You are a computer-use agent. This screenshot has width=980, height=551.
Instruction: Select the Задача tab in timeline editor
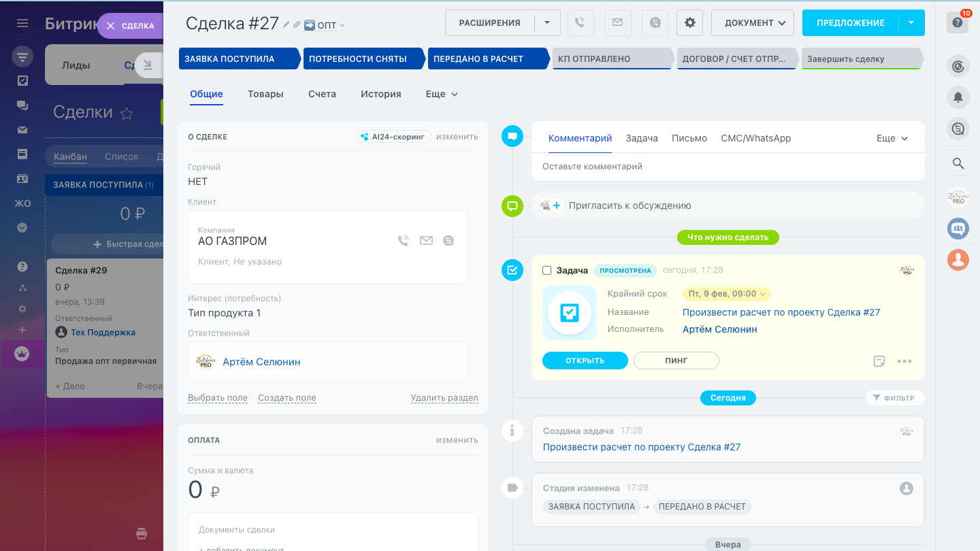[641, 138]
